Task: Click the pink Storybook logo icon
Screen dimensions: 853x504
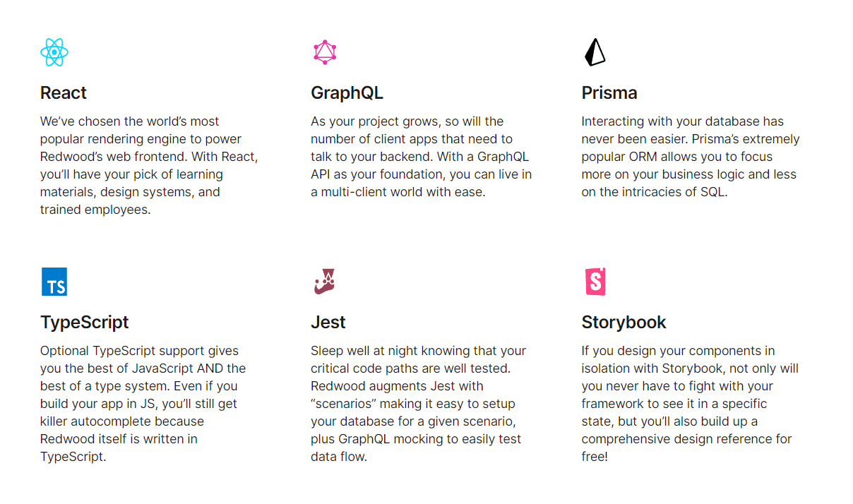Action: pos(595,282)
